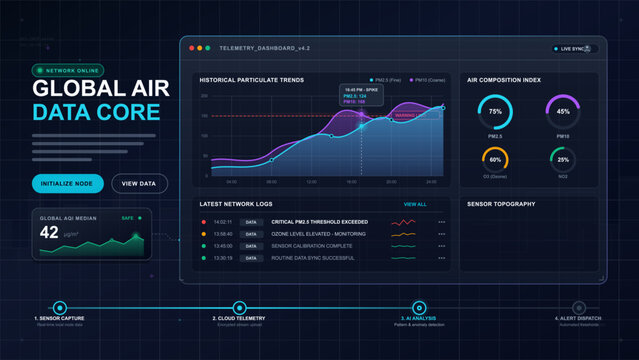Click green sparkline of sensor calibration log
Viewport: 639px width, 360px height.
tap(403, 246)
